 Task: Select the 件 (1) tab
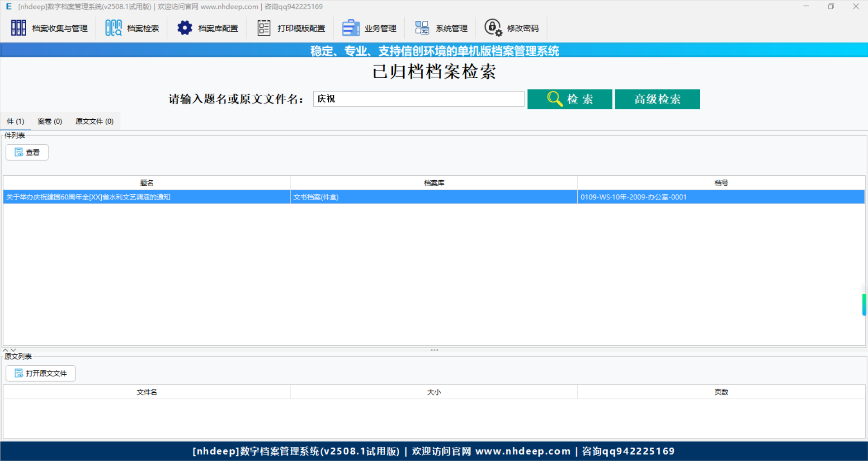pyautogui.click(x=15, y=121)
